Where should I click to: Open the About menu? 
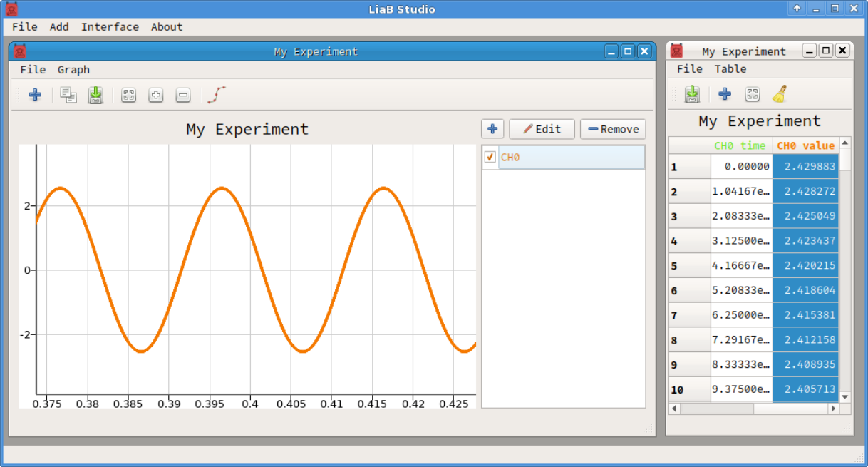click(167, 26)
